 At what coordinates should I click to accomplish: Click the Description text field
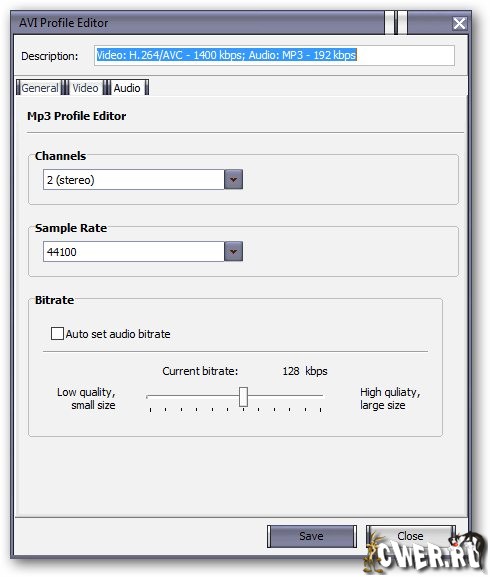pyautogui.click(x=274, y=56)
